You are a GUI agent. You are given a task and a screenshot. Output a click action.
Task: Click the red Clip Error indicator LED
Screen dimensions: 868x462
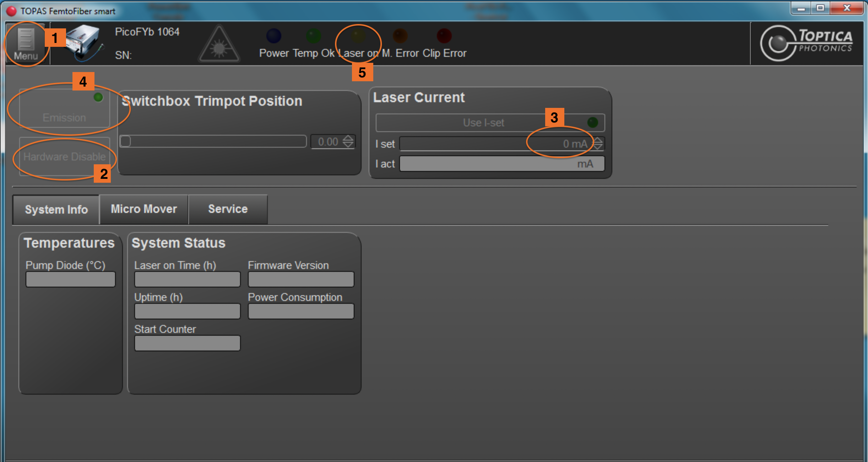click(x=444, y=35)
